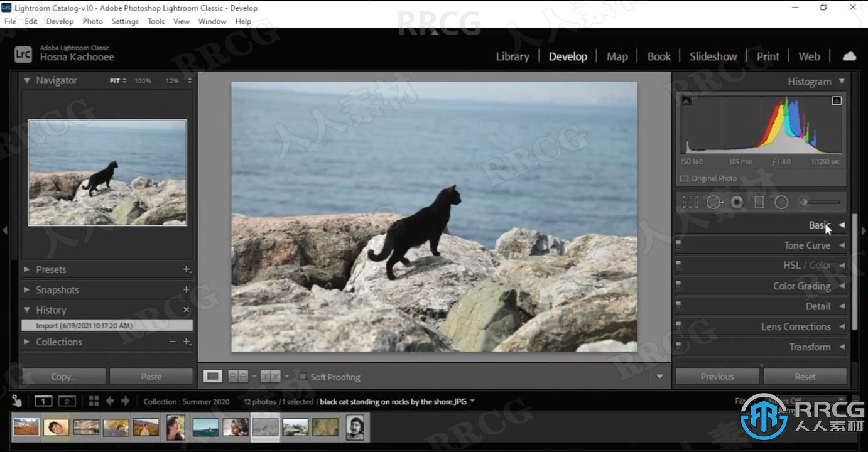Switch to Grid view icon in filmstrip bar
The image size is (868, 452).
[94, 401]
